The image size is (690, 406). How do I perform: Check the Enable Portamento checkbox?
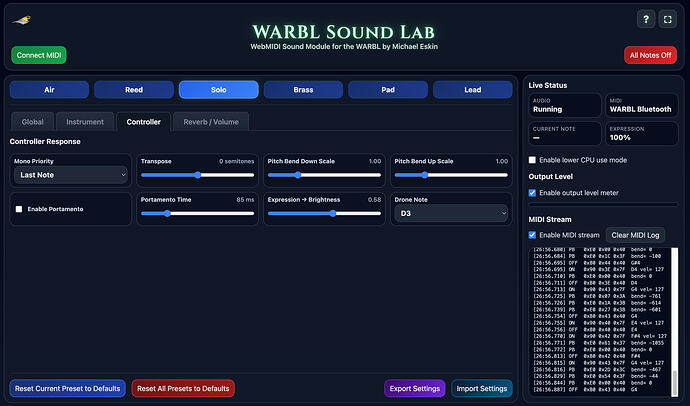pos(19,209)
